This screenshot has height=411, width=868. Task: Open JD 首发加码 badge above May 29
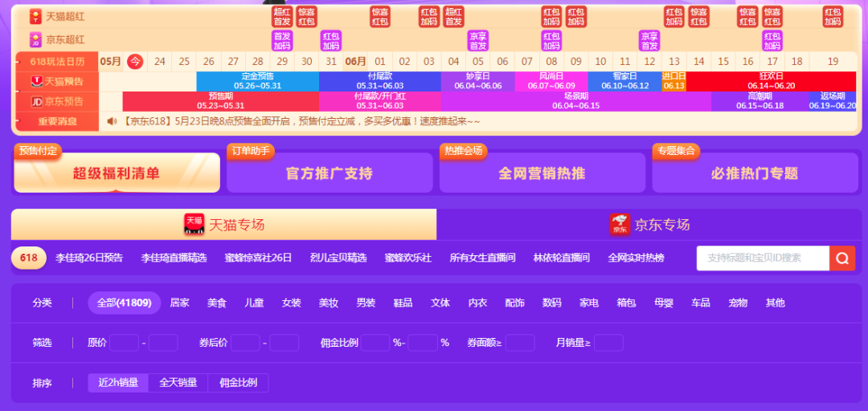(x=282, y=40)
